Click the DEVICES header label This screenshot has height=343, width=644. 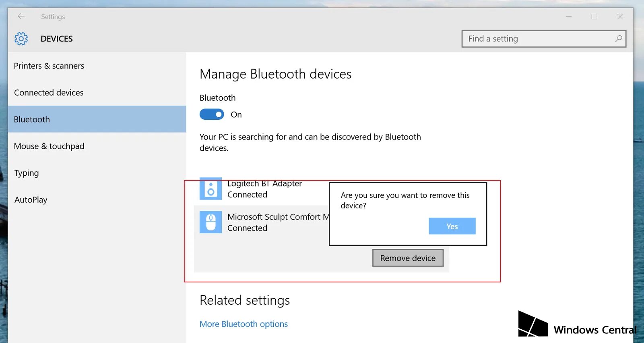click(57, 39)
